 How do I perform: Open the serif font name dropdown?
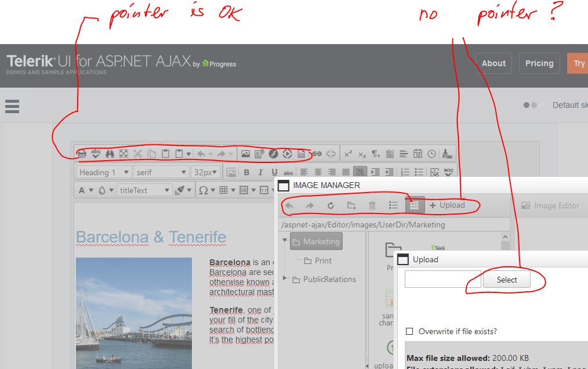coord(161,172)
